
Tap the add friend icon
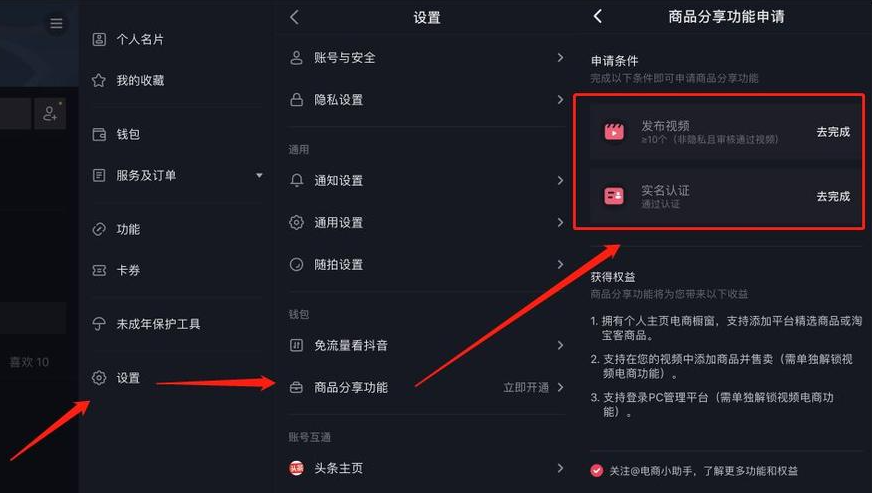click(x=50, y=114)
